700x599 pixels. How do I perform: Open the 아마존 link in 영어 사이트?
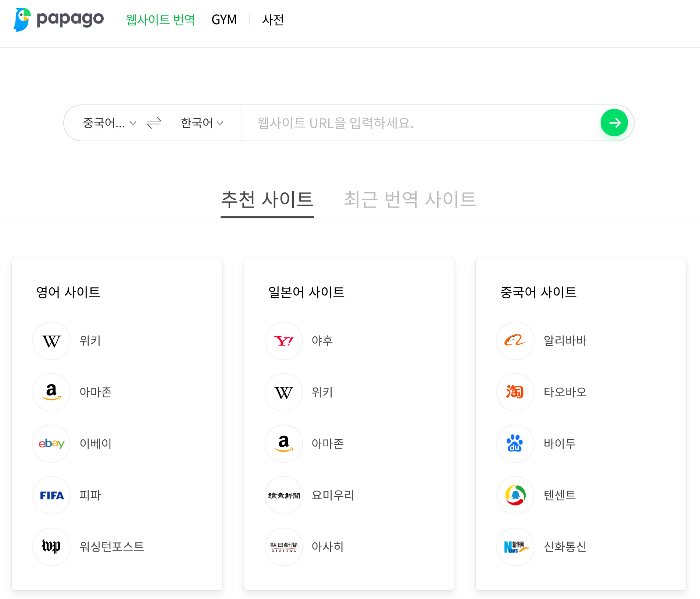point(96,392)
